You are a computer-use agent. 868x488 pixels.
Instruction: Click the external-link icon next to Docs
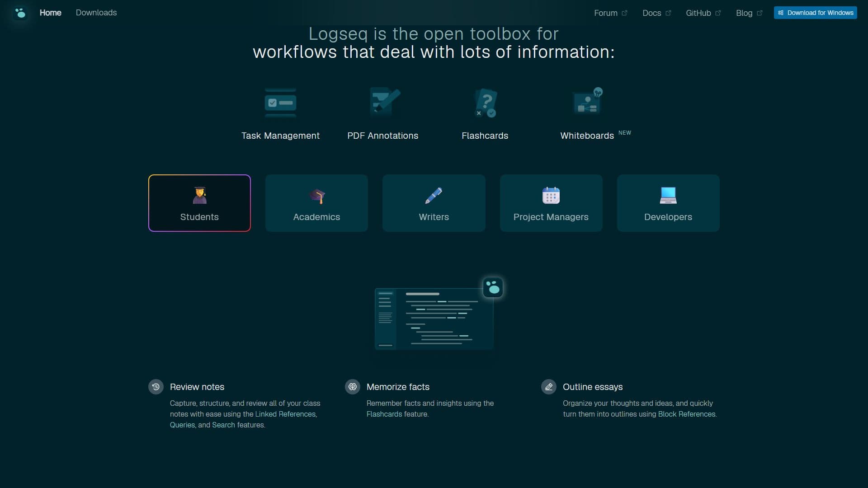[x=669, y=13]
